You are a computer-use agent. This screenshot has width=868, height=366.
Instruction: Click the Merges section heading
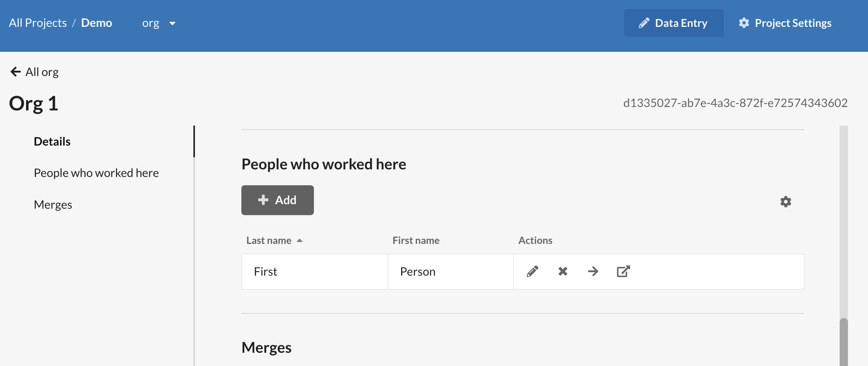point(266,347)
